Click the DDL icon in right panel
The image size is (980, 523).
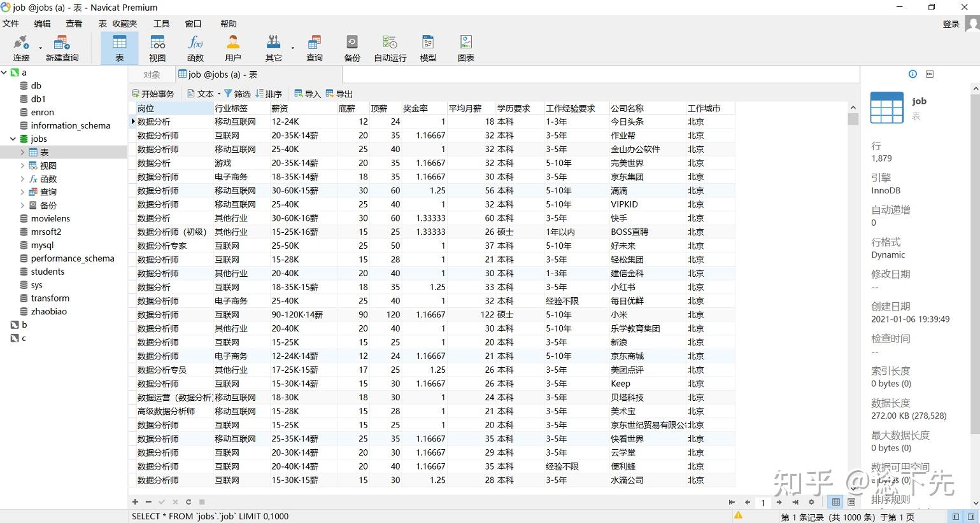[930, 74]
